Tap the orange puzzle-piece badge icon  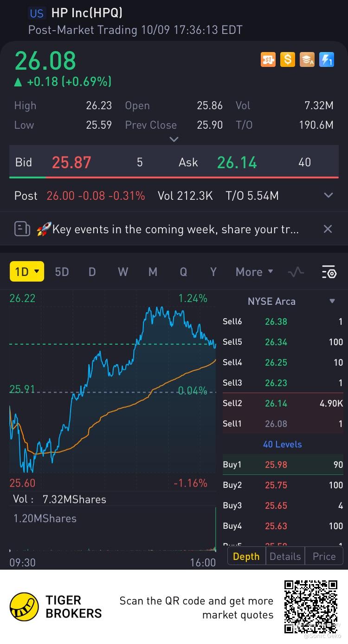click(268, 59)
